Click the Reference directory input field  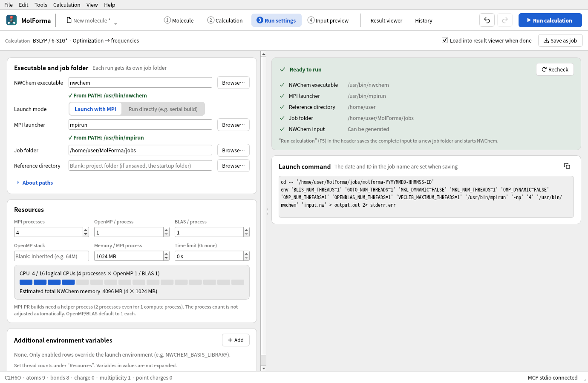coord(140,166)
